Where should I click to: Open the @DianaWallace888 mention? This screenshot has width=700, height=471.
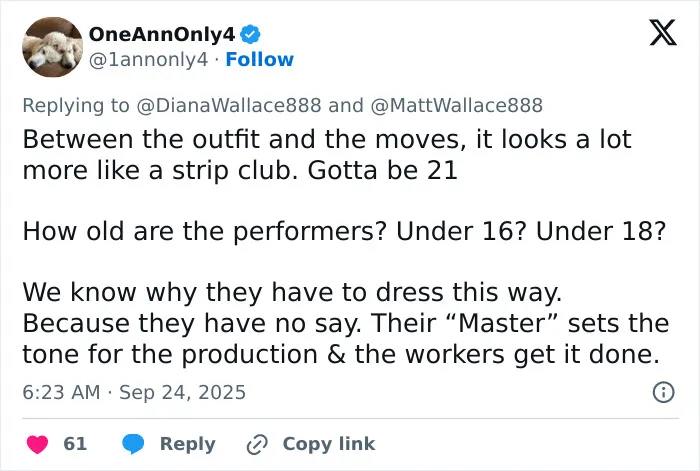[228, 105]
